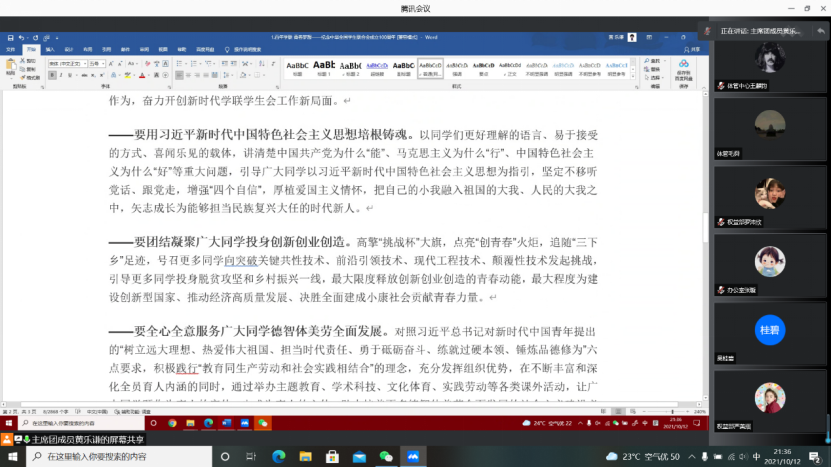Click the font color red swatch
The height and width of the screenshot is (467, 831).
point(142,75)
